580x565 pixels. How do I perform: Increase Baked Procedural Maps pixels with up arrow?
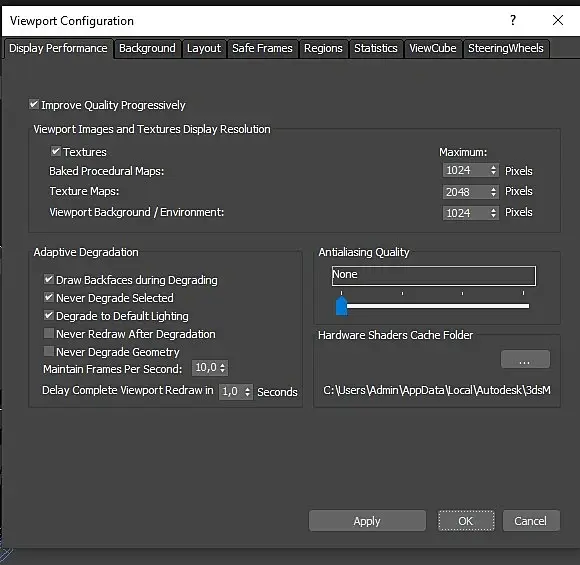click(x=493, y=167)
